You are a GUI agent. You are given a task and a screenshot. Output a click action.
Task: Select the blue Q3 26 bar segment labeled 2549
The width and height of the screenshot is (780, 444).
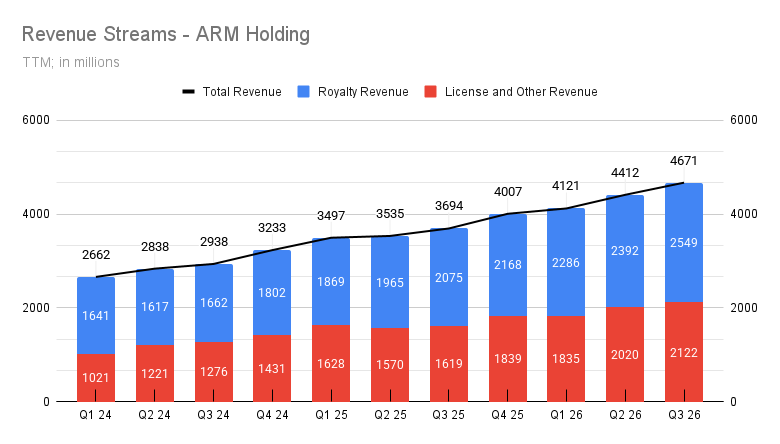click(683, 242)
